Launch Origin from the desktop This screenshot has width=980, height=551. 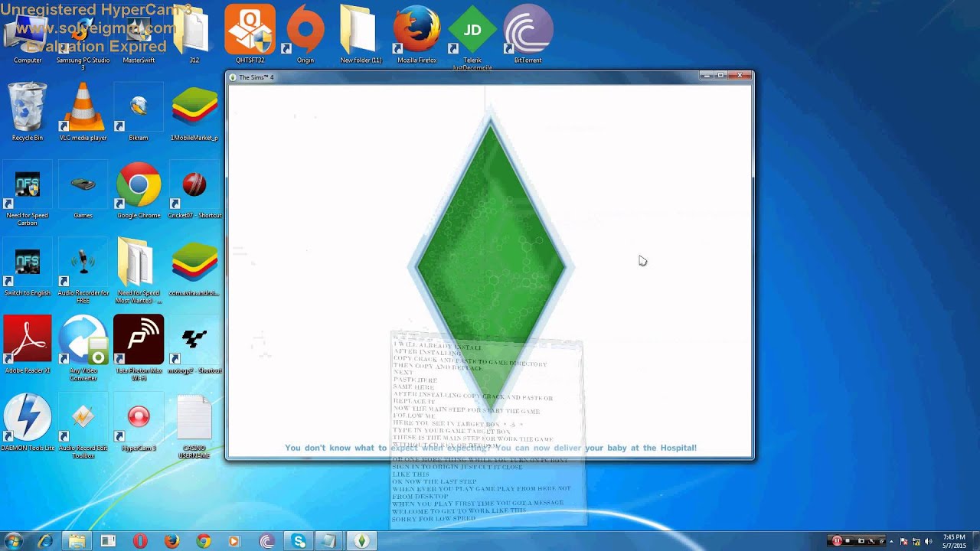[x=305, y=34]
